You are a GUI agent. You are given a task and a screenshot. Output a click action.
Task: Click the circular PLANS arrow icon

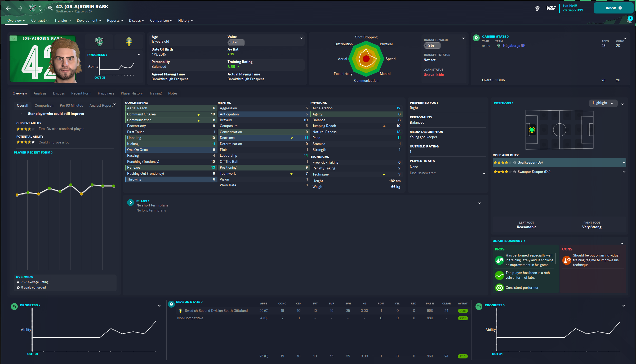[x=130, y=202]
